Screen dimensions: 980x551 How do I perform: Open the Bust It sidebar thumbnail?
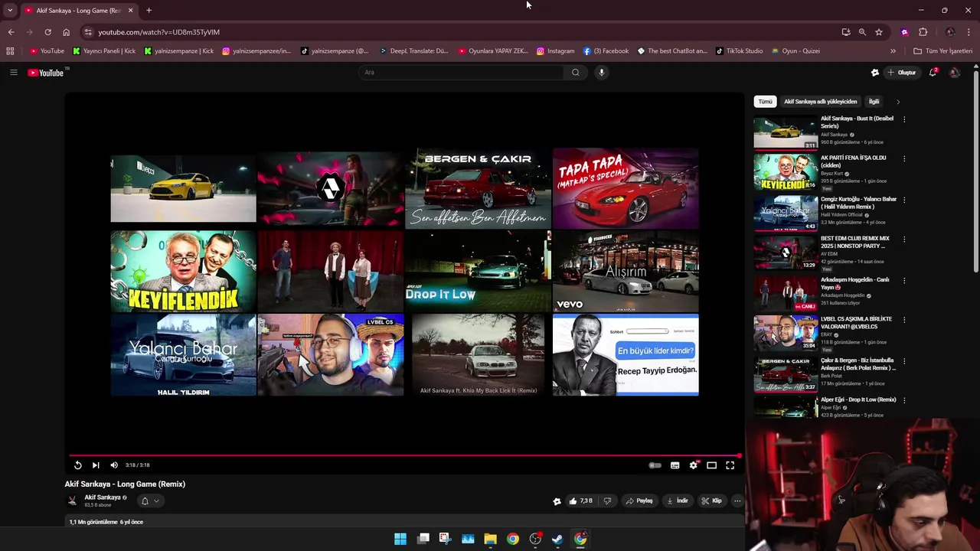(786, 132)
